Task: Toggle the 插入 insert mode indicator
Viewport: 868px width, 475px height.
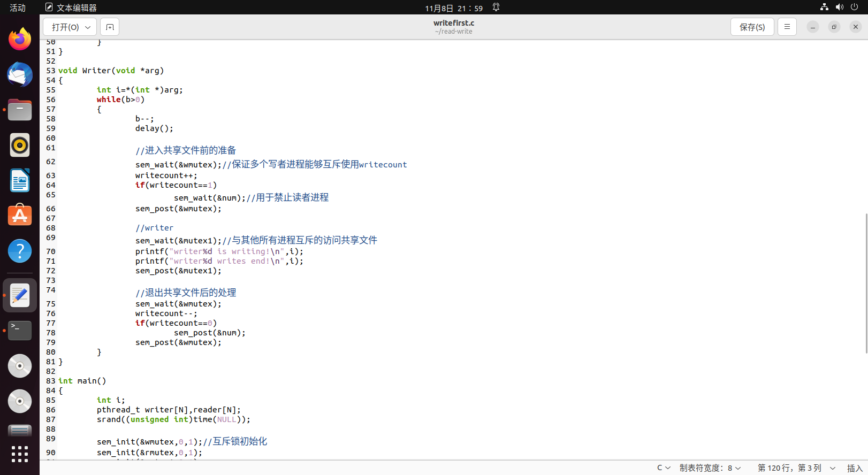Action: tap(855, 468)
